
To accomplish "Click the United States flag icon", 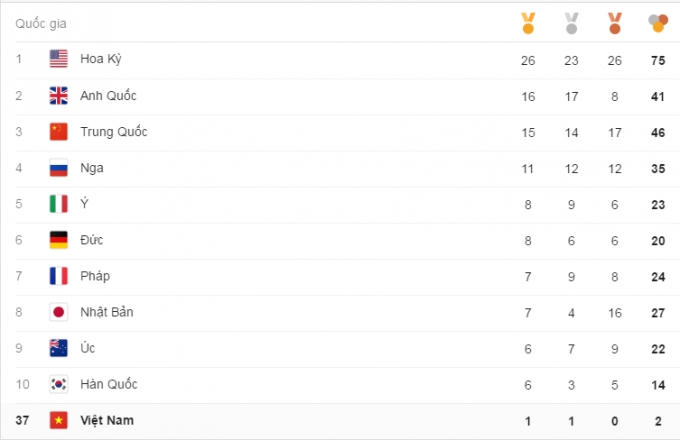I will [x=59, y=59].
